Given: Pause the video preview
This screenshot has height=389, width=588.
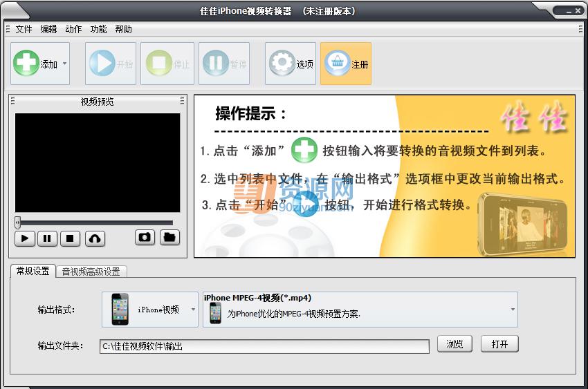Looking at the screenshot, I should point(47,238).
